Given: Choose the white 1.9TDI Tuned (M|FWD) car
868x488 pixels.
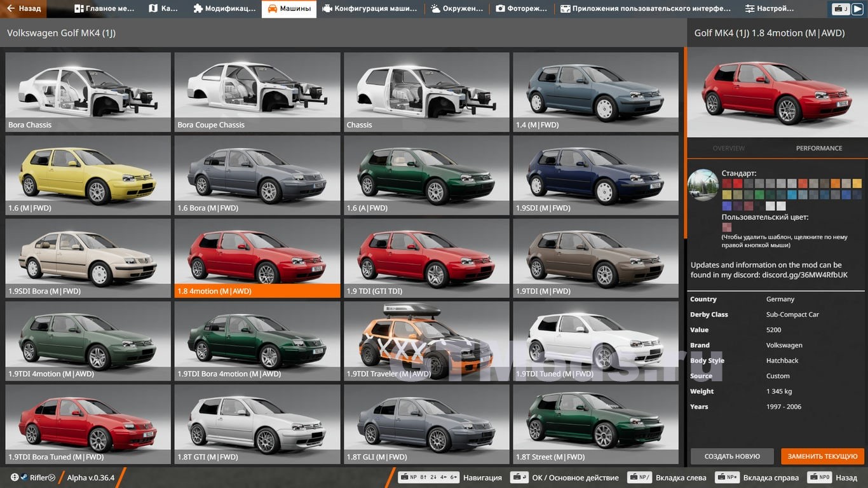Looking at the screenshot, I should coord(596,341).
